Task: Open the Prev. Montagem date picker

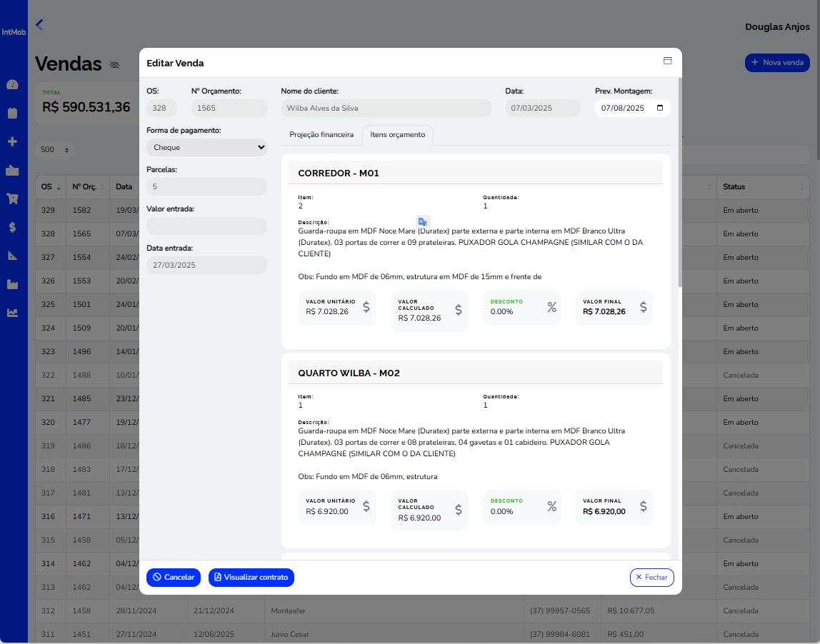Action: pyautogui.click(x=659, y=109)
